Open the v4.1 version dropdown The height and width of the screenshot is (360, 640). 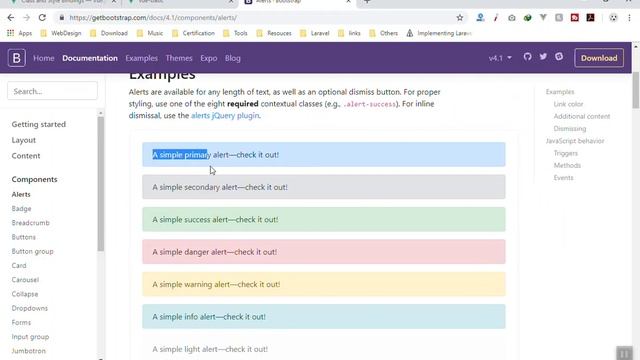[x=500, y=58]
